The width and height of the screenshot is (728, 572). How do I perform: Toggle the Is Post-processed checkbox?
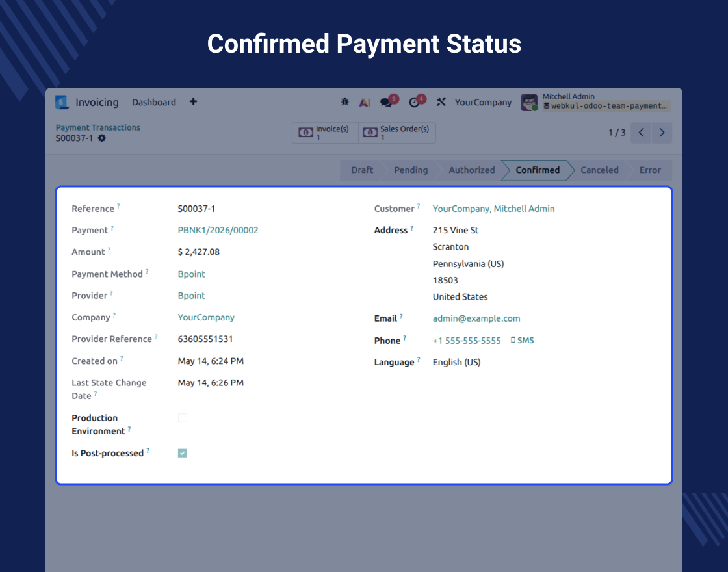pyautogui.click(x=183, y=453)
